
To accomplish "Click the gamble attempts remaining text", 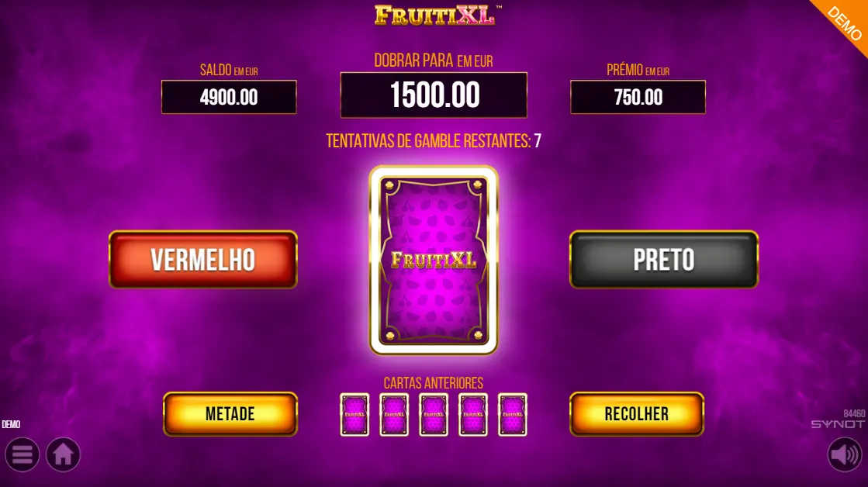I will (434, 141).
